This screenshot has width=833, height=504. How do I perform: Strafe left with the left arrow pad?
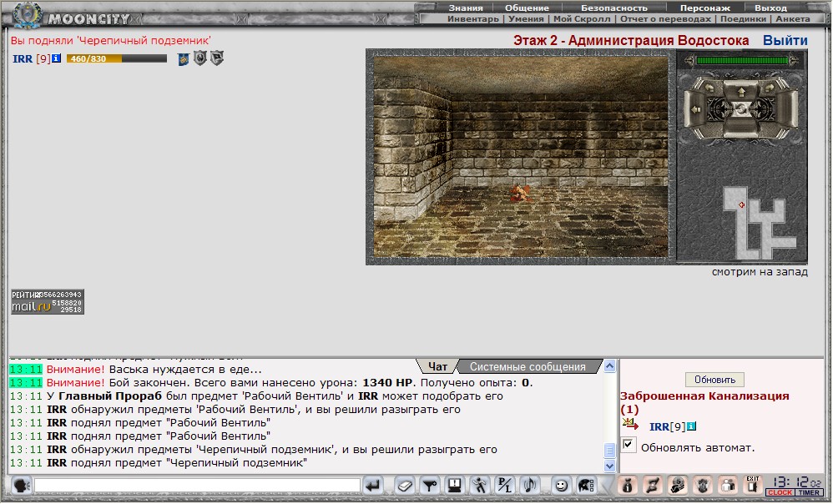(695, 110)
